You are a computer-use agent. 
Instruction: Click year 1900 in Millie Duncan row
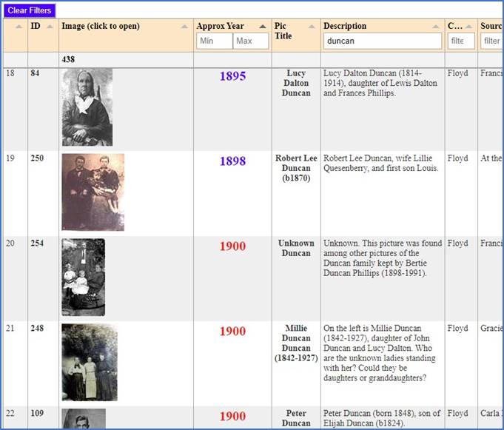tap(232, 331)
